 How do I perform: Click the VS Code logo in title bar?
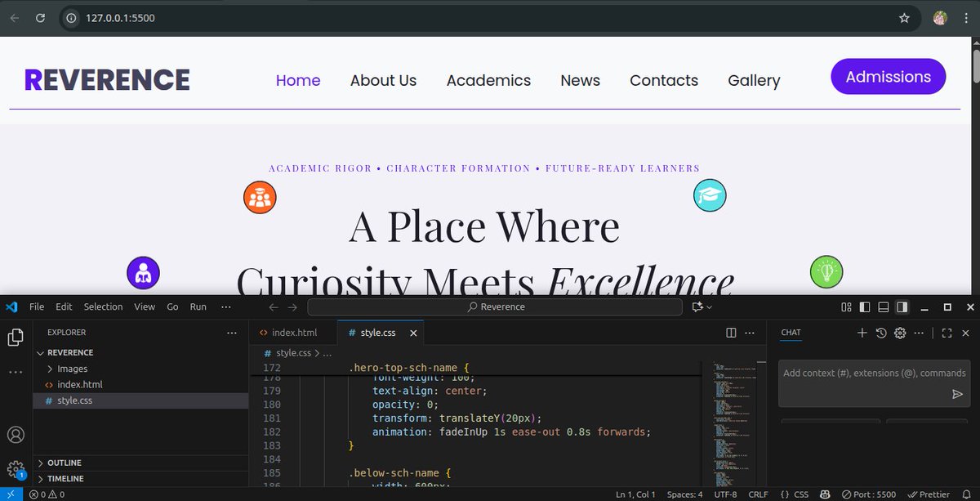click(11, 306)
